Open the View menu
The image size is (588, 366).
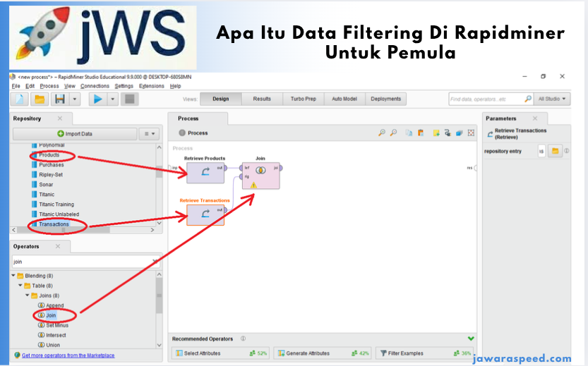[x=70, y=86]
